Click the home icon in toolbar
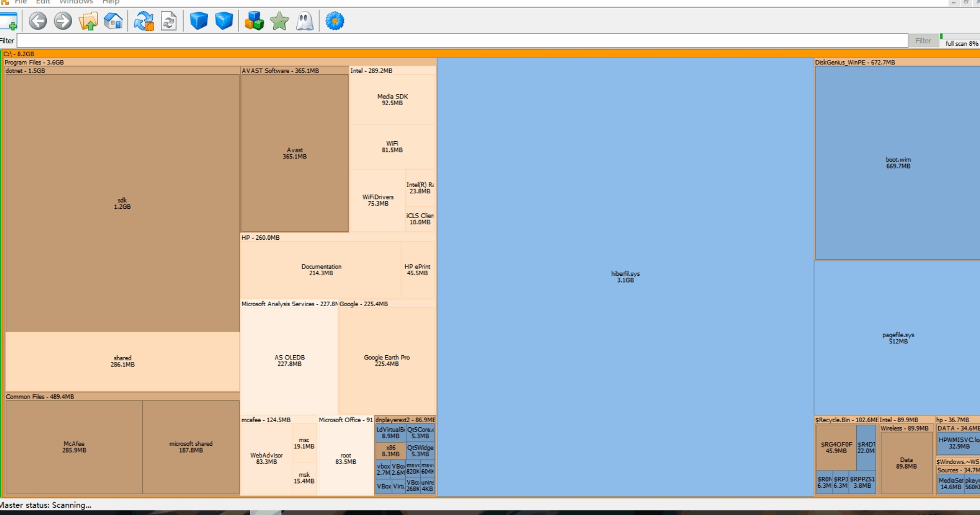 click(x=113, y=21)
